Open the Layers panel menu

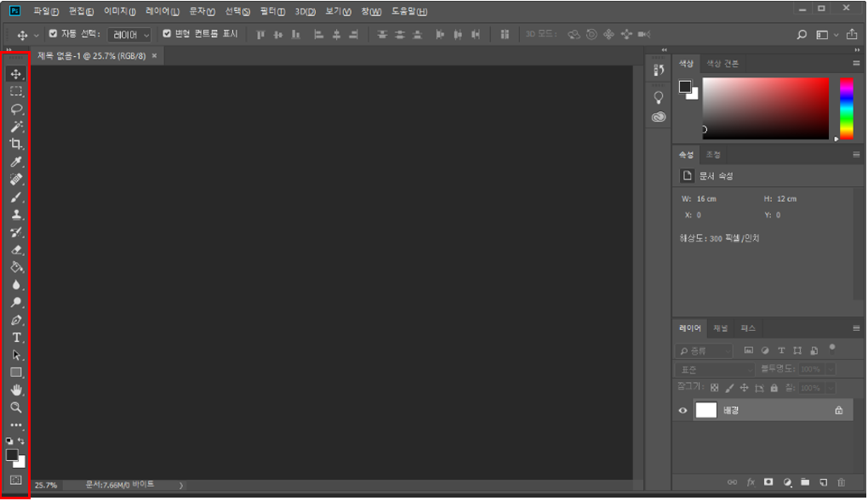tap(856, 328)
